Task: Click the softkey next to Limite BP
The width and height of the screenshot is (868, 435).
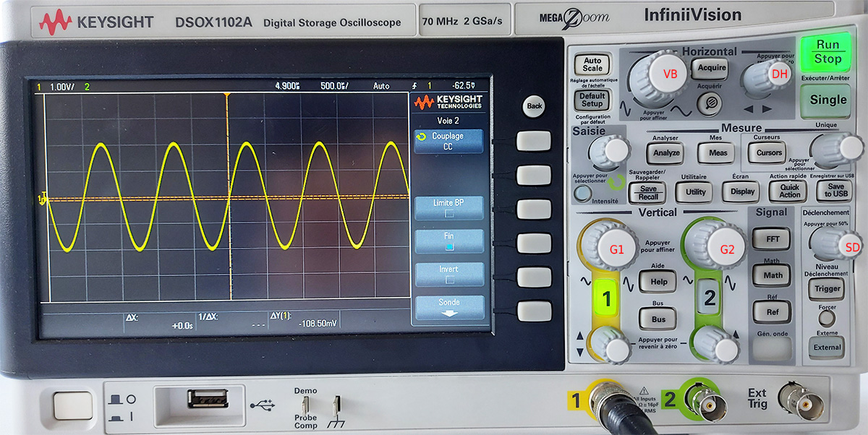Action: (533, 209)
